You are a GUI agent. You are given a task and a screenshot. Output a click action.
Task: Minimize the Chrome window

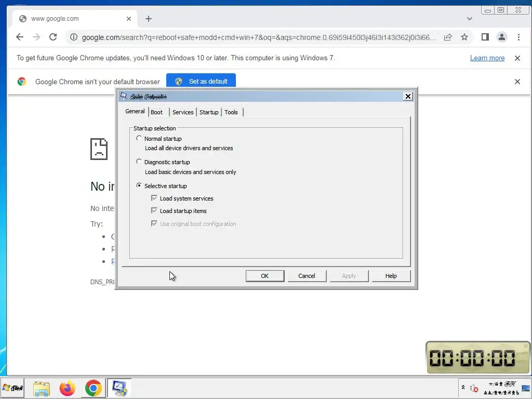(x=487, y=10)
